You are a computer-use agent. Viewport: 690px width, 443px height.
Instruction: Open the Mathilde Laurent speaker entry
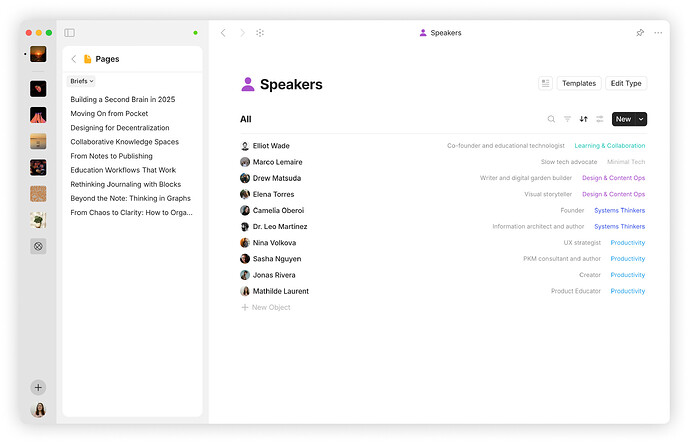tap(281, 291)
